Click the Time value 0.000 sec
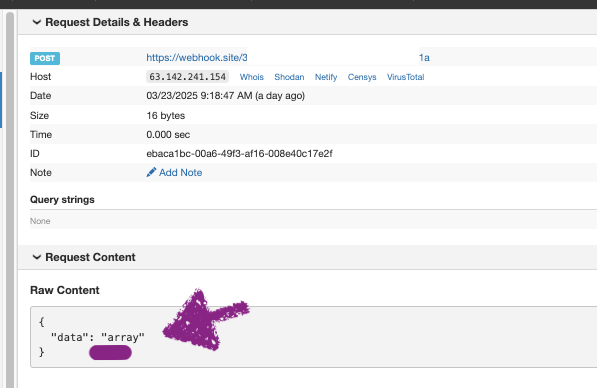Viewport: 597px width, 388px height. [168, 134]
